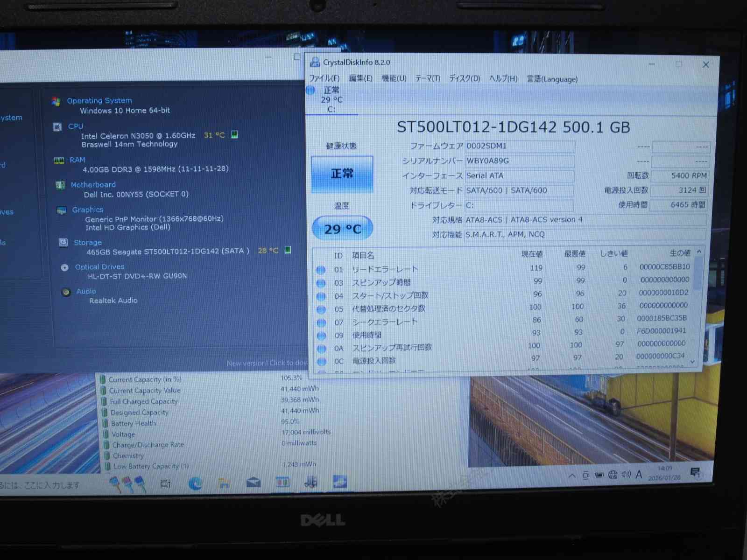
Task: Click the Graphics monitor icon
Action: [x=61, y=210]
